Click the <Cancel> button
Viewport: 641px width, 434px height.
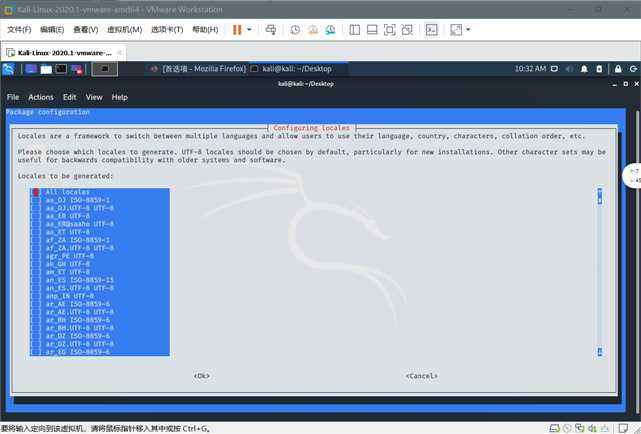click(x=421, y=376)
